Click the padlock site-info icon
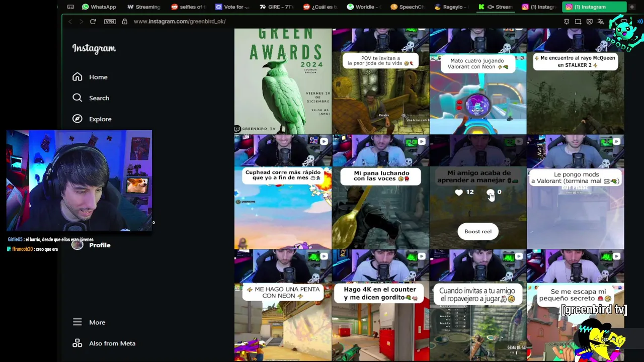 (124, 22)
